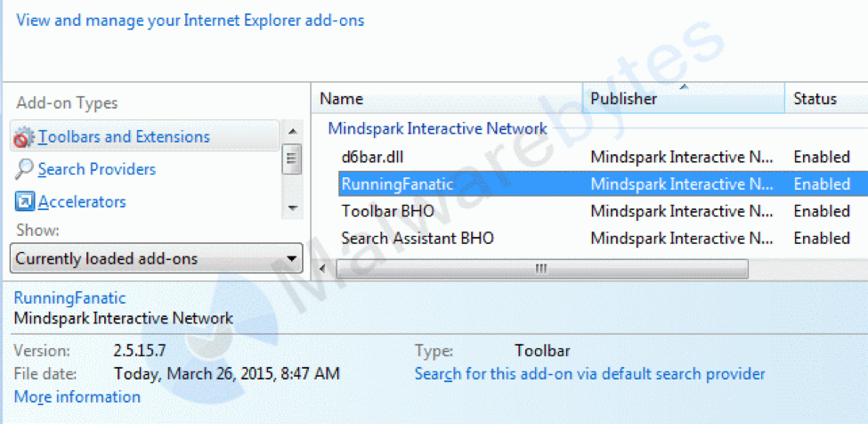This screenshot has width=868, height=424.
Task: Select the Search Assistant BHO add-on
Action: tap(417, 239)
